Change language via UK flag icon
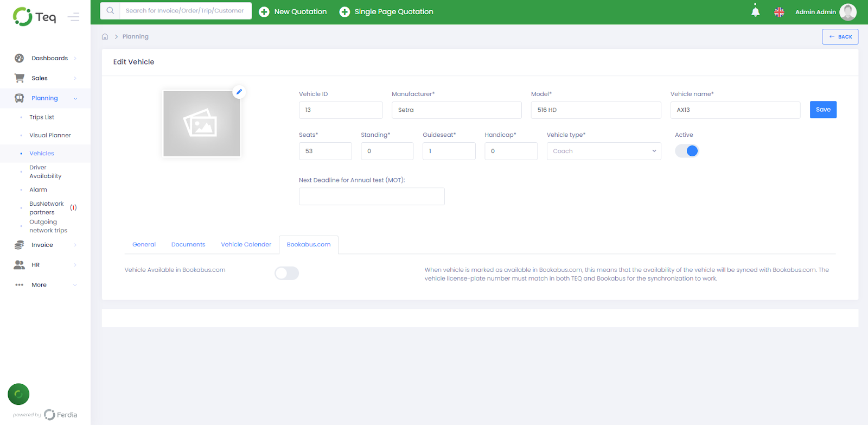This screenshot has height=425, width=868. (779, 12)
